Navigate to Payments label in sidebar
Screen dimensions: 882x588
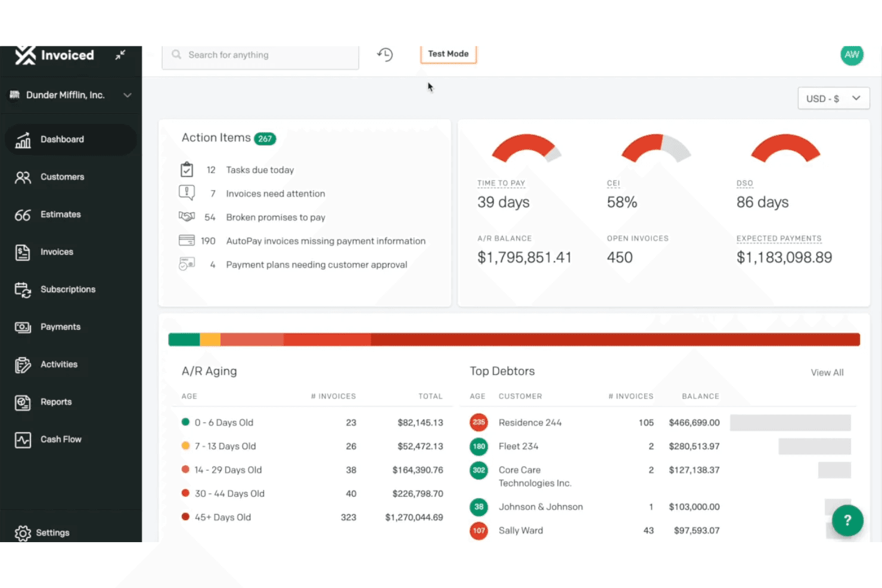61,327
